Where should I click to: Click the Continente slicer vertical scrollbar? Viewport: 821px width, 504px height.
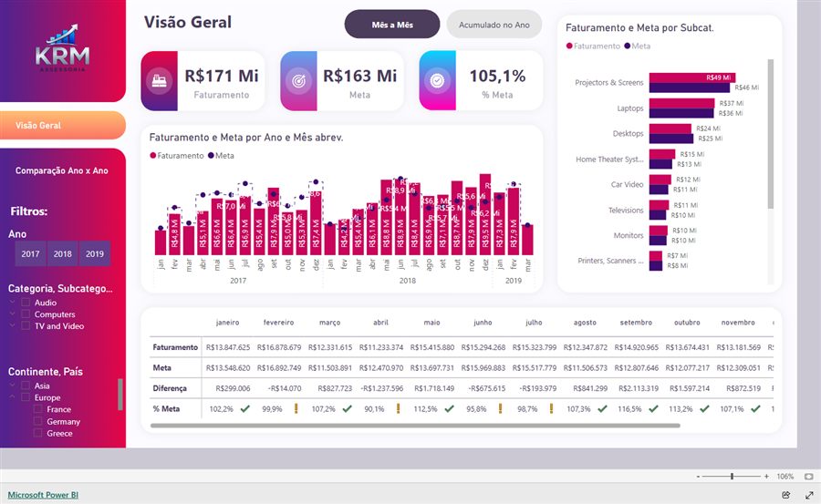(x=120, y=394)
